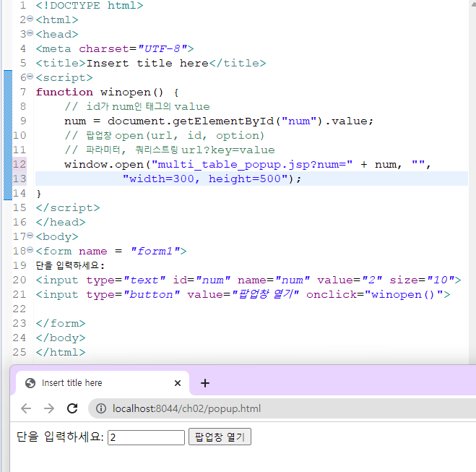
Task: Click the 팝업창 열기 button
Action: (x=220, y=437)
